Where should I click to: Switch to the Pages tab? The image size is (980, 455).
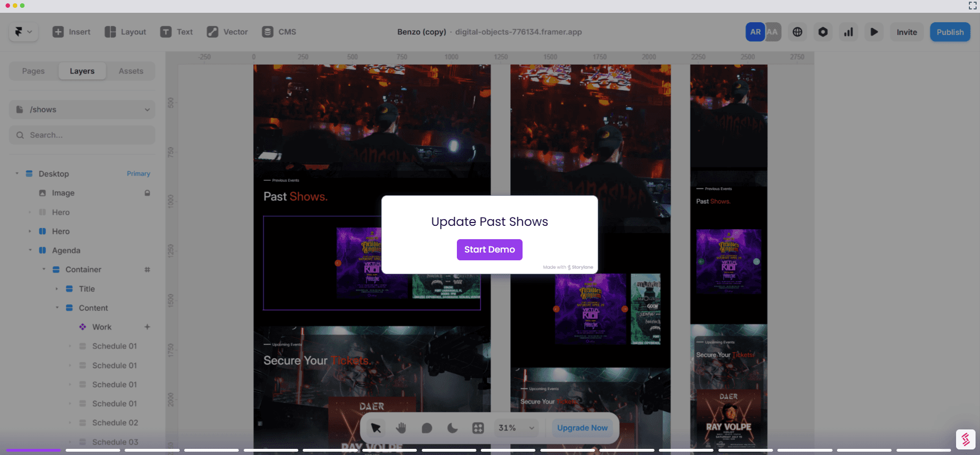(x=33, y=71)
